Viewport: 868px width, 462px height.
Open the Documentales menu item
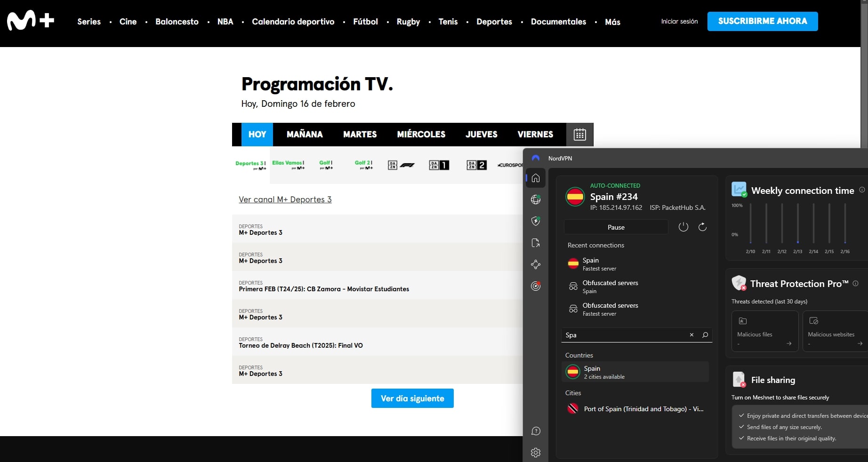tap(558, 22)
